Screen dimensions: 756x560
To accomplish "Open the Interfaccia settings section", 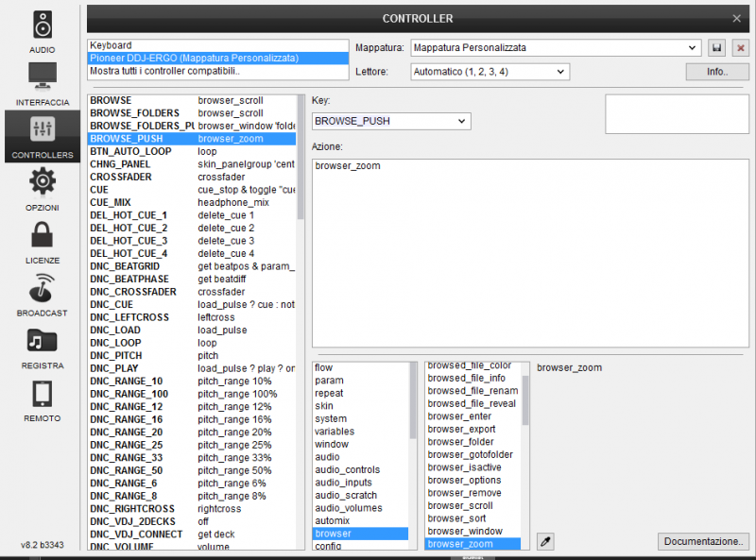I will [x=43, y=83].
